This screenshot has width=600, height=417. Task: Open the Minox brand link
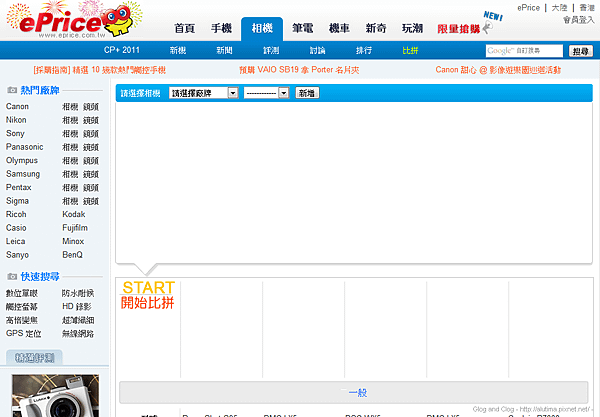click(x=73, y=241)
